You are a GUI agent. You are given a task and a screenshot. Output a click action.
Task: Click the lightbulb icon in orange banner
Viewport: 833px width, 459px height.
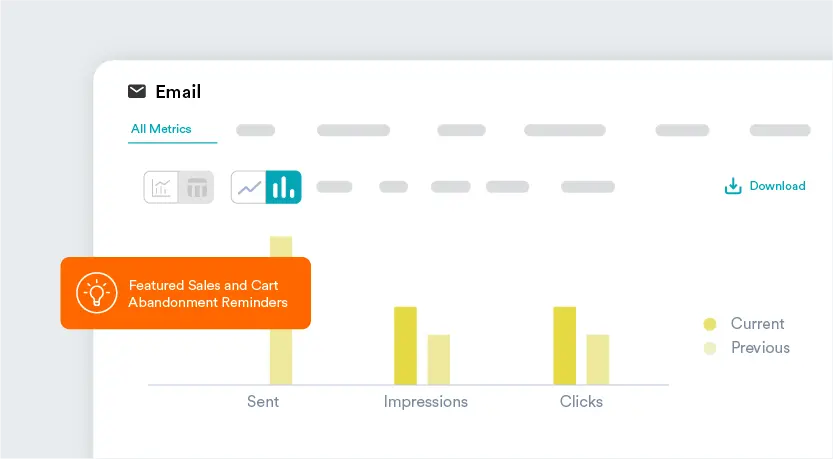[97, 293]
